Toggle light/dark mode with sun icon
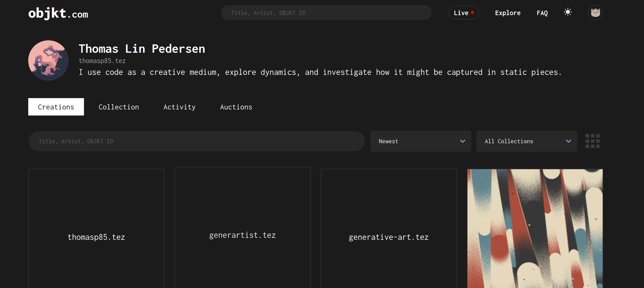Viewport: 644px width, 288px height. pyautogui.click(x=568, y=12)
